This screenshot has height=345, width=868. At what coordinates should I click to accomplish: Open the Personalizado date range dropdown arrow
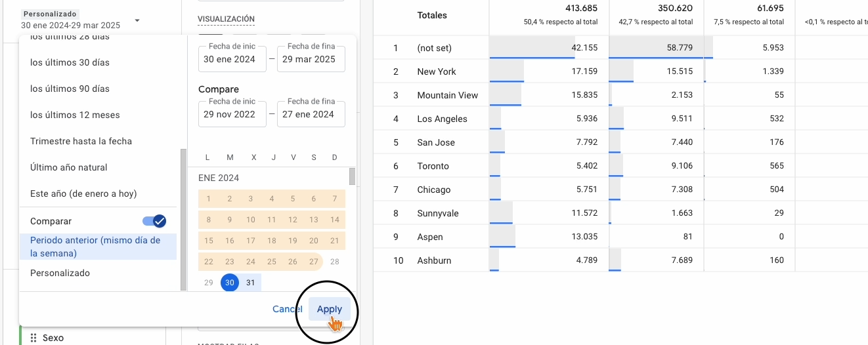coord(137,20)
